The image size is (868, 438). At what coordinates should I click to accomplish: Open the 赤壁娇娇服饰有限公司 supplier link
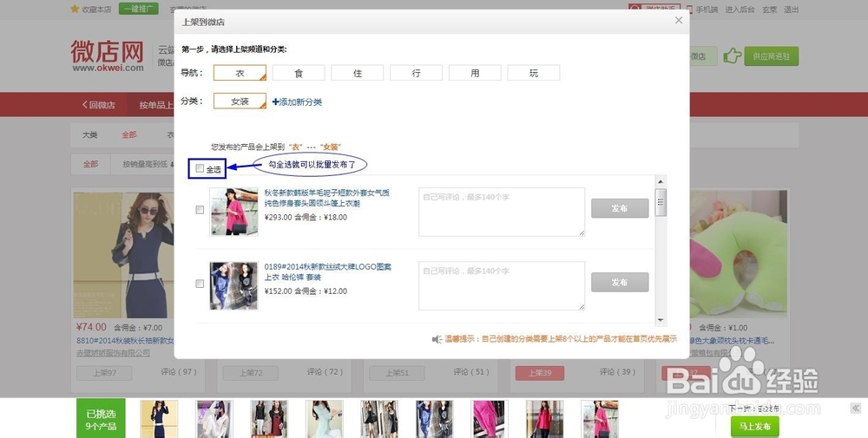[x=114, y=353]
